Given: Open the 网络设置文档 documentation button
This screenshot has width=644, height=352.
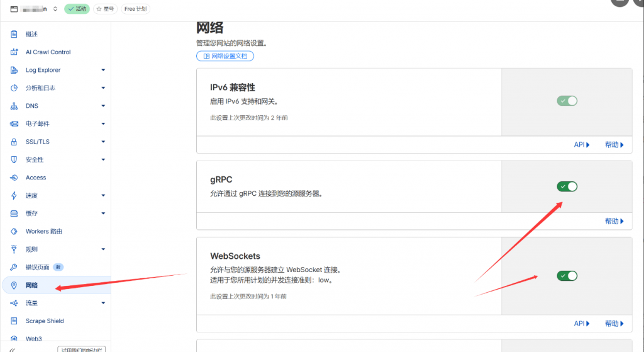Looking at the screenshot, I should [225, 56].
